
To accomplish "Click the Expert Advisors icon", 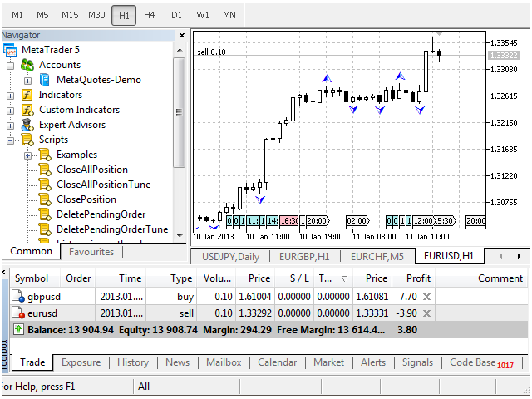I will tap(27, 125).
